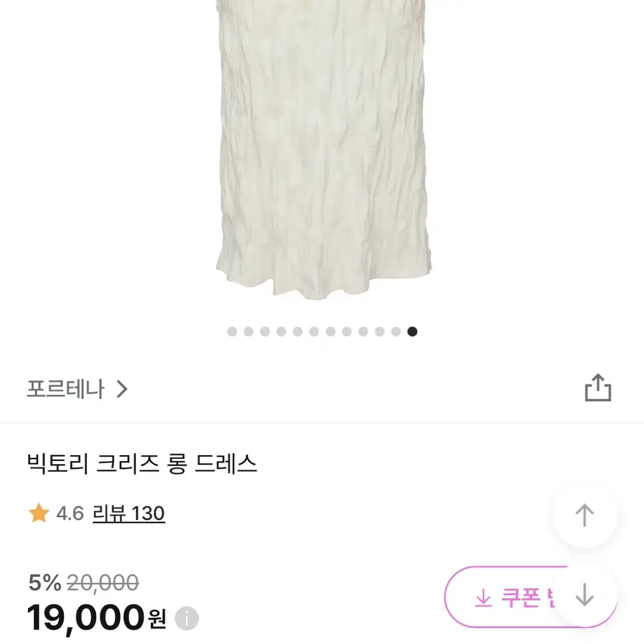Select the eleventh pagination dot
The width and height of the screenshot is (644, 644).
[396, 332]
